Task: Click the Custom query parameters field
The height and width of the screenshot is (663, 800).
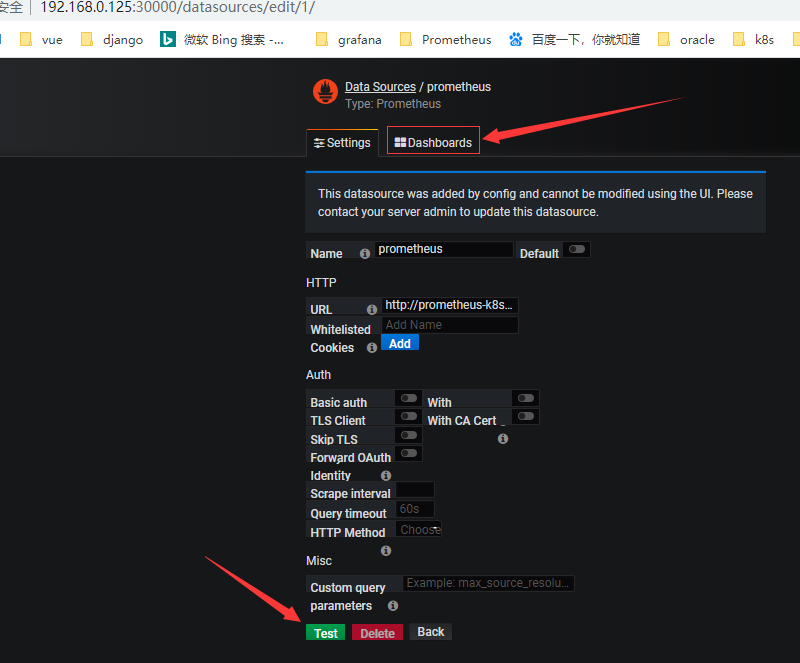Action: [x=489, y=583]
